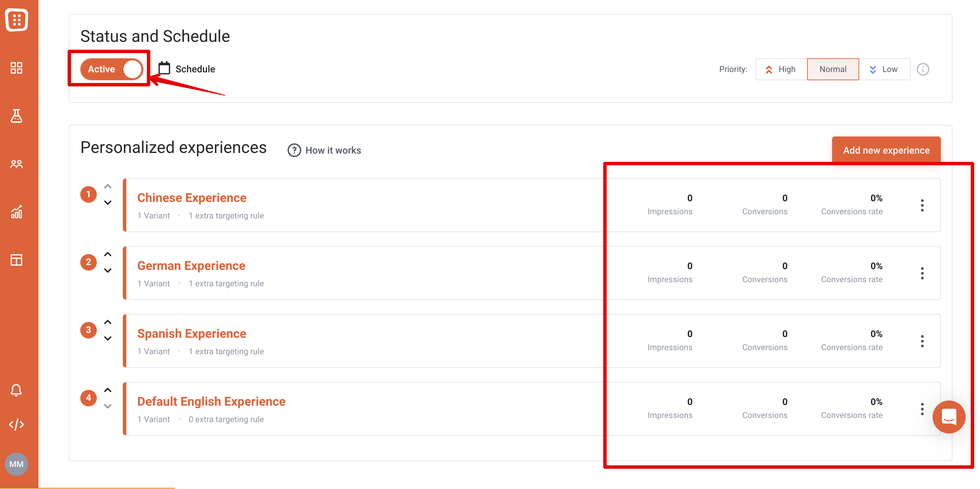Click the How it works question icon
980x489 pixels.
(294, 150)
